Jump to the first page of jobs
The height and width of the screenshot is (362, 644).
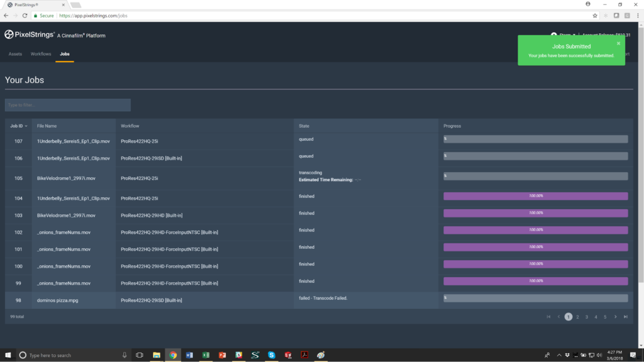(548, 317)
